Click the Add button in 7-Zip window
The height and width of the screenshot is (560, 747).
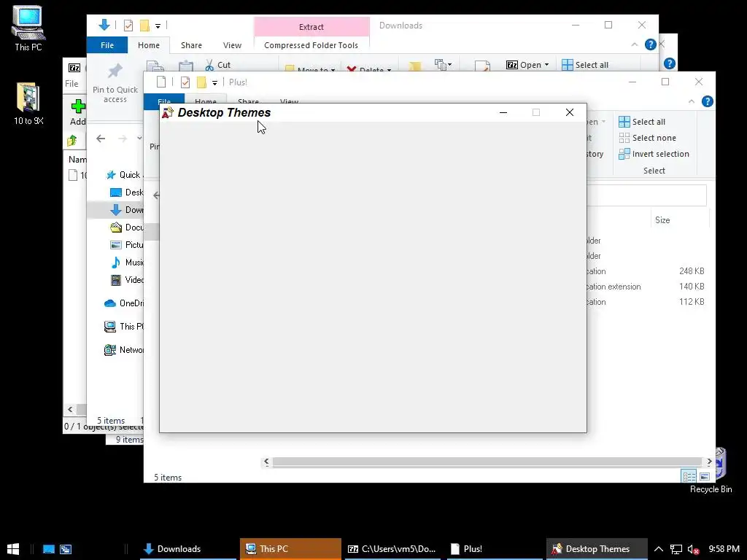click(x=77, y=112)
